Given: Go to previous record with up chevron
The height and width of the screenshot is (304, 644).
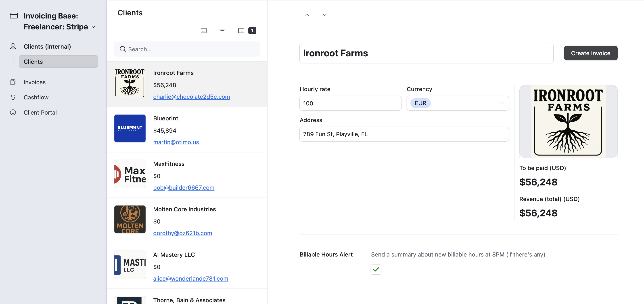Looking at the screenshot, I should 307,15.
